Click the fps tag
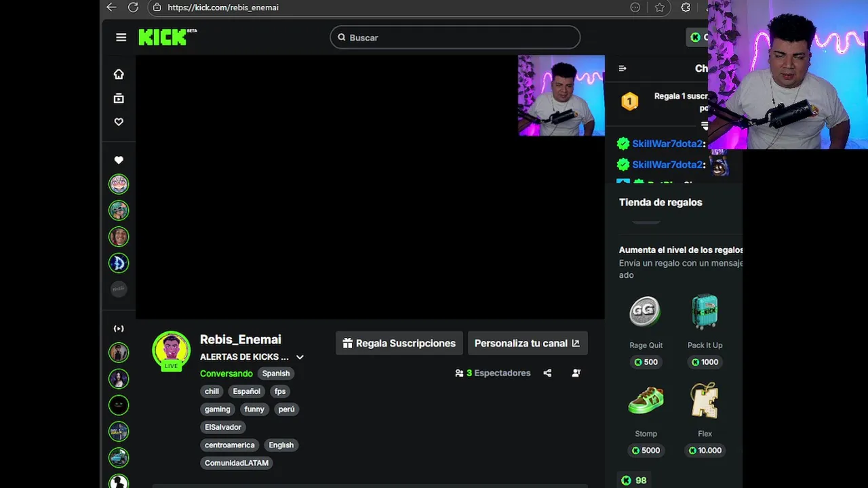The height and width of the screenshot is (488, 868). point(280,391)
